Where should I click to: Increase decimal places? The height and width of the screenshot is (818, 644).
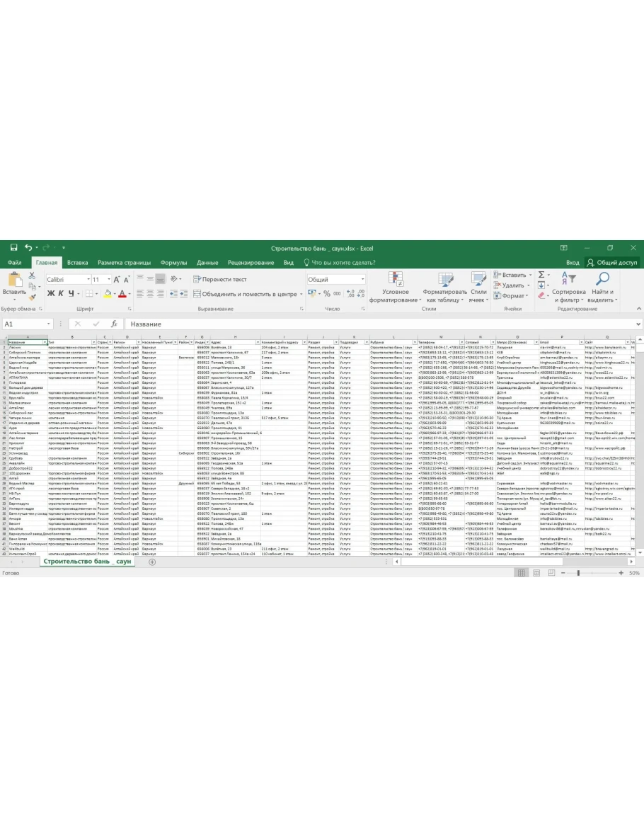(x=350, y=294)
